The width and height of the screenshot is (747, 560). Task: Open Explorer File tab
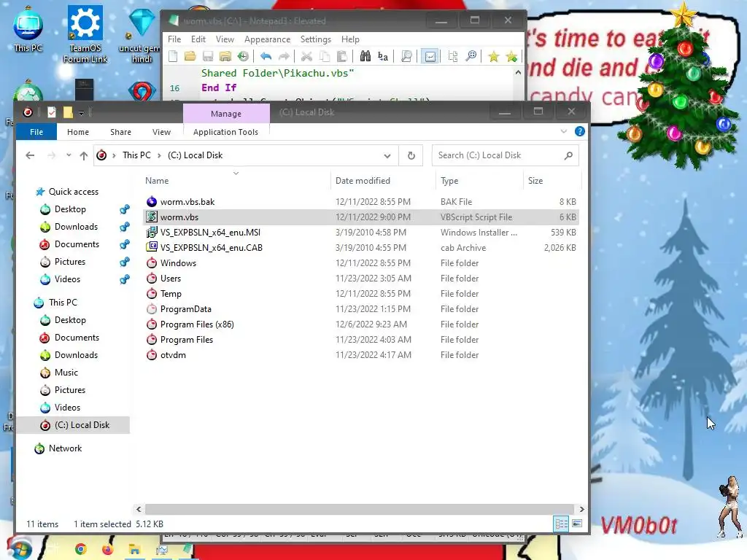36,132
